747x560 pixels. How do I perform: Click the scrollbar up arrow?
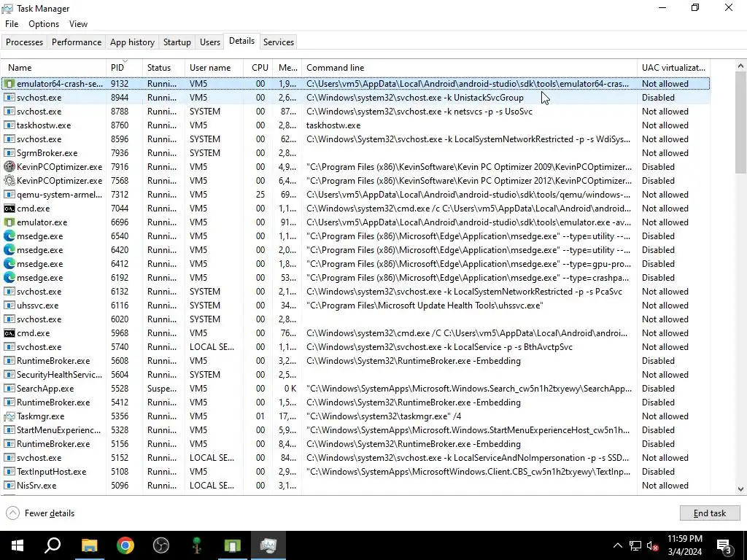[740, 66]
